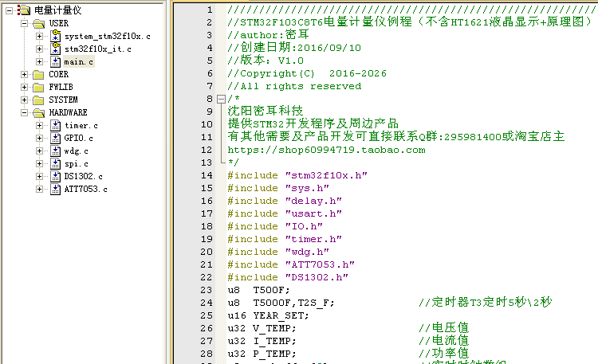Click the ATT7053.c file icon
This screenshot has height=364, width=598.
(55, 189)
